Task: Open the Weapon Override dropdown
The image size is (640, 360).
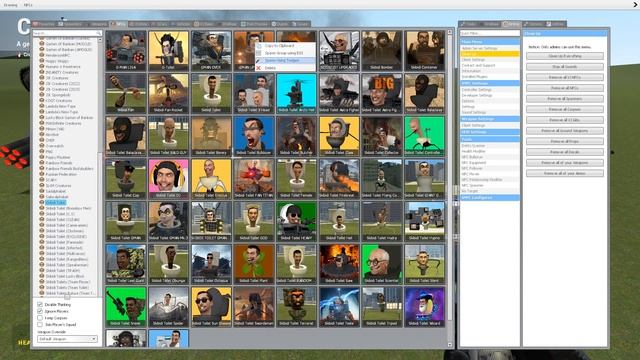Action: coord(67,339)
